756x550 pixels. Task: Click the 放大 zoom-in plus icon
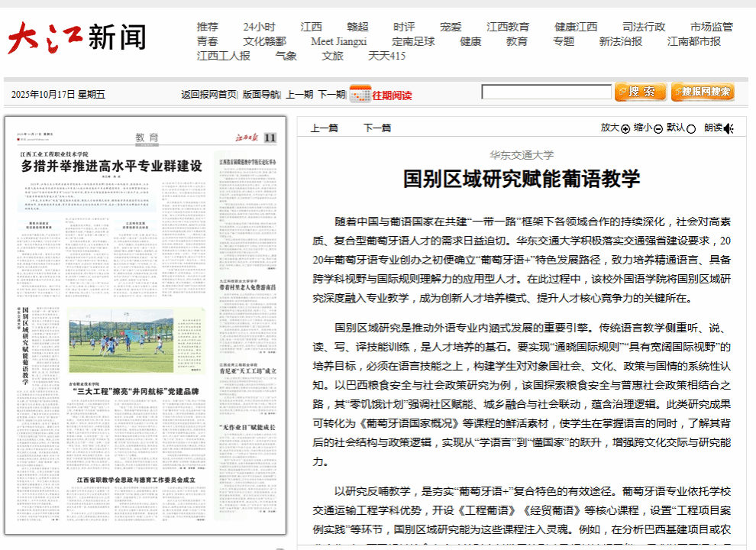click(625, 128)
